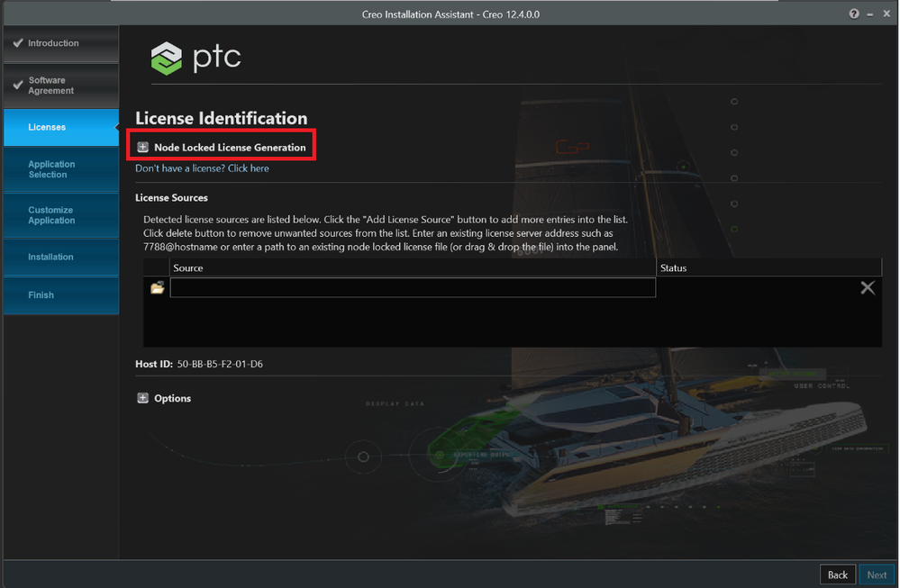Viewport: 900px width, 588px height.
Task: Expand the Options section
Action: click(172, 398)
